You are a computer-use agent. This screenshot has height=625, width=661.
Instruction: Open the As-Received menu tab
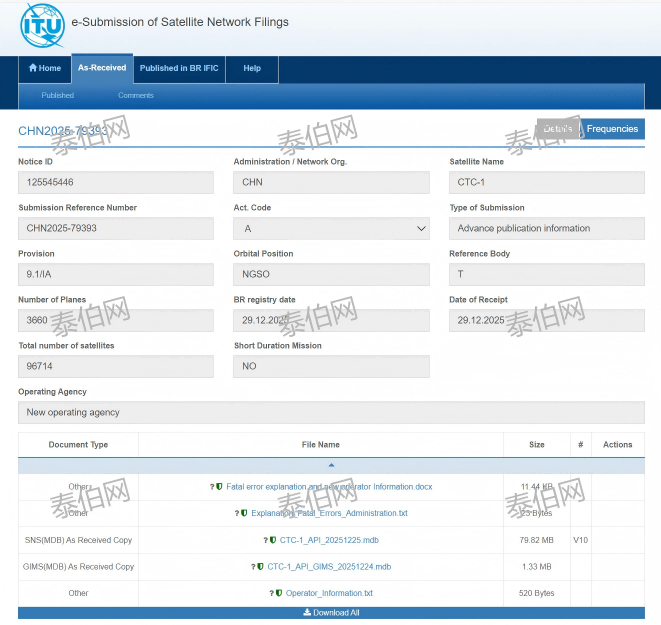tap(102, 68)
